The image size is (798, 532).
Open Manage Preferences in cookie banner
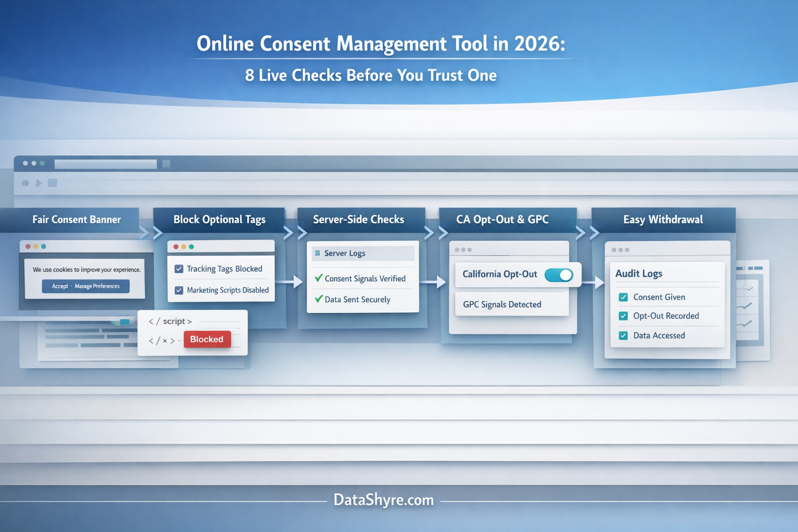97,286
